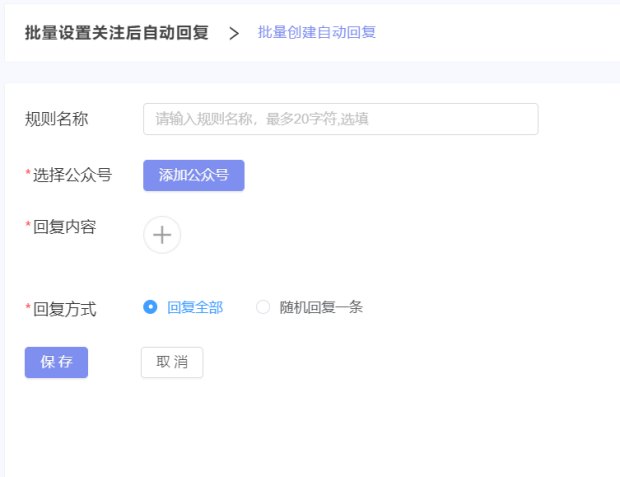This screenshot has height=477, width=620.
Task: Click the 选择公众号 label text
Action: pos(72,175)
